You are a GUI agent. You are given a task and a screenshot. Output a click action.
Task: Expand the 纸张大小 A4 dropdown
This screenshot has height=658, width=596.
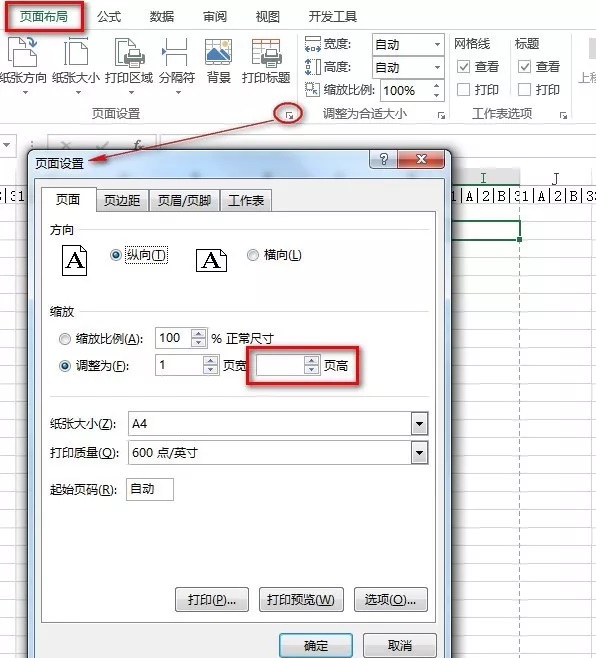419,424
